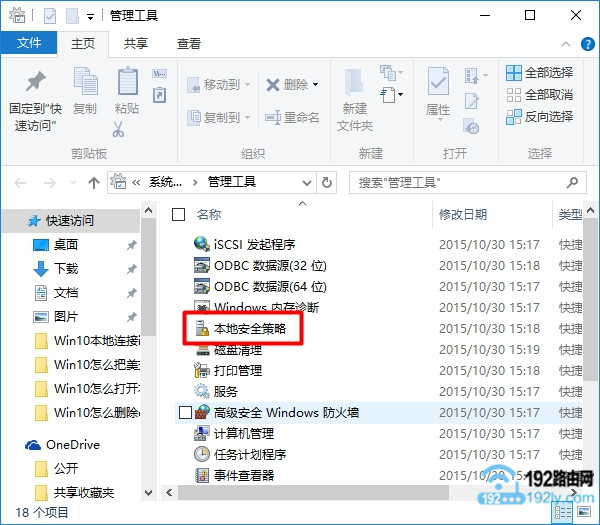The width and height of the screenshot is (600, 525).
Task: Click the 高级安全 Windows 防火墙 icon
Action: tap(202, 412)
